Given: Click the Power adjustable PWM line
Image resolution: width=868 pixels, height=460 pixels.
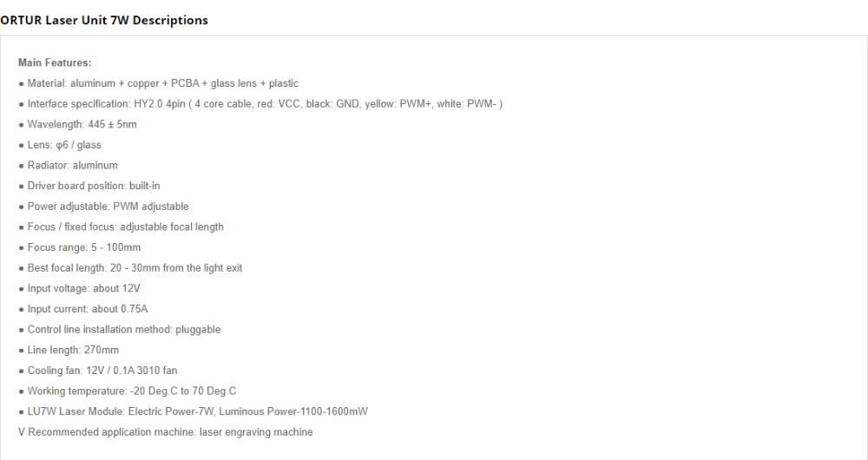Looking at the screenshot, I should [103, 206].
